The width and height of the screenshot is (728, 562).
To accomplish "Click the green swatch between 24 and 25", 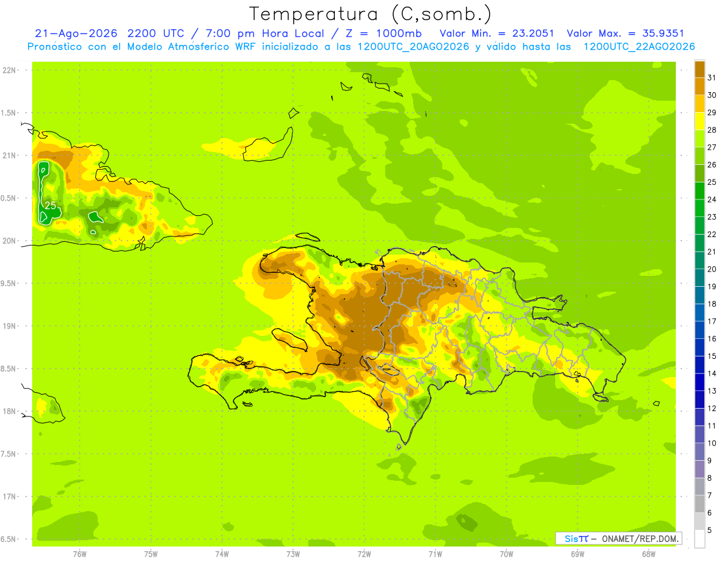I will click(x=699, y=190).
